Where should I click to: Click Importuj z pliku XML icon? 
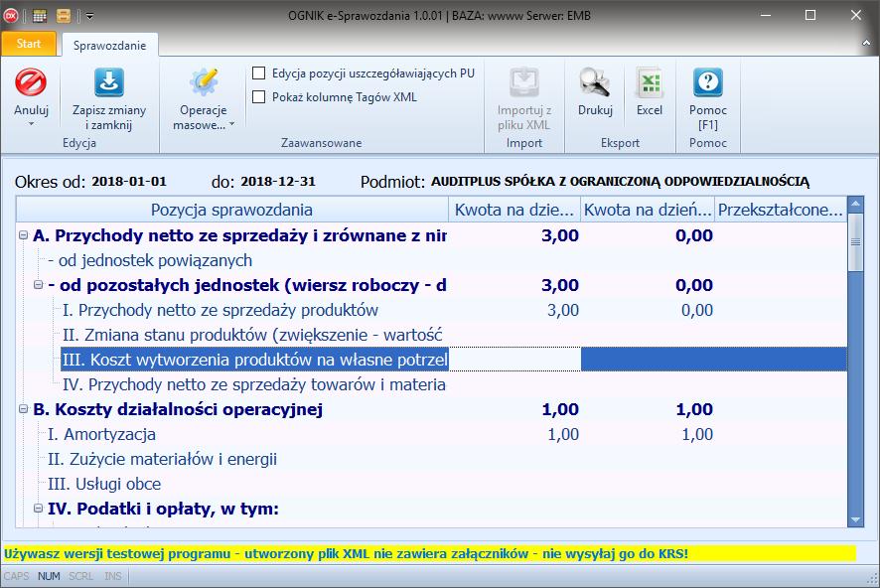pos(523,82)
